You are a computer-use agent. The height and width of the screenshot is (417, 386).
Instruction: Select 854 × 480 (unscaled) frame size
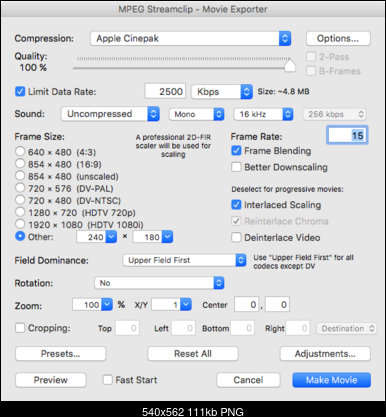tap(20, 175)
